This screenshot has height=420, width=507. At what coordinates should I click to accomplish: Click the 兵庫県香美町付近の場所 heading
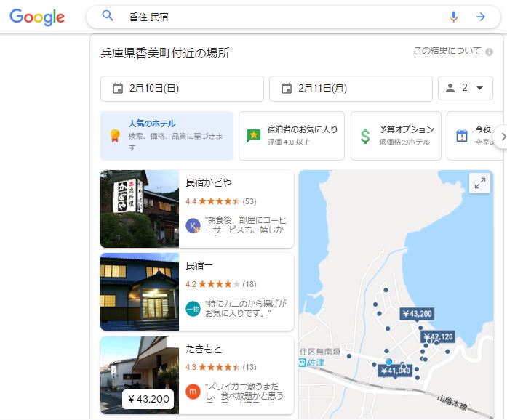pyautogui.click(x=165, y=53)
